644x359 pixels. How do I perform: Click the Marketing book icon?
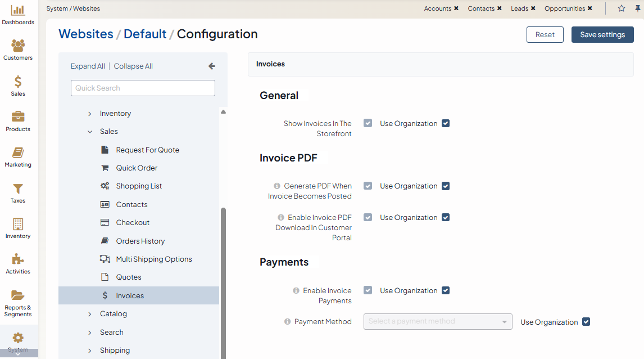point(18,152)
